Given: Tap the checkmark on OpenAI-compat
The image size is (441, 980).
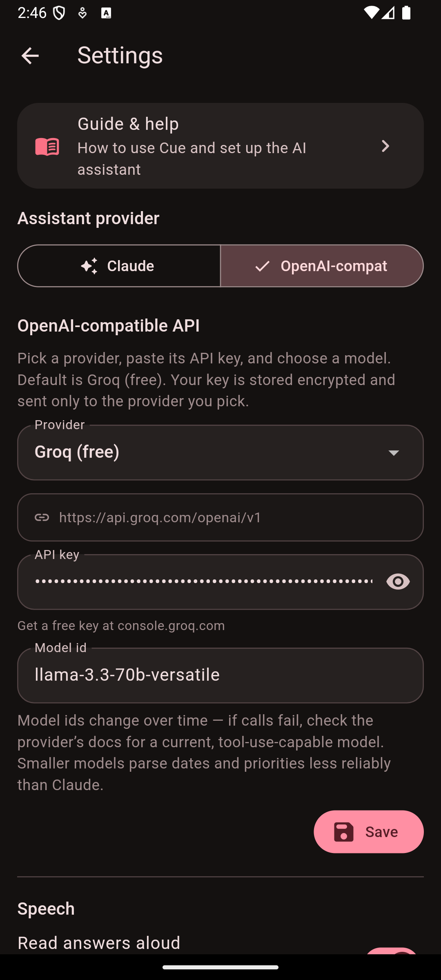Looking at the screenshot, I should (262, 266).
